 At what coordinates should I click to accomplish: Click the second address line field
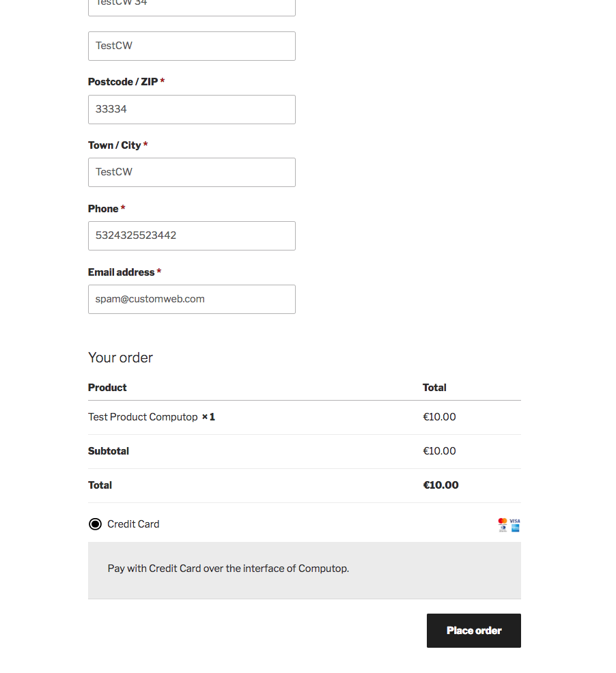pos(192,46)
